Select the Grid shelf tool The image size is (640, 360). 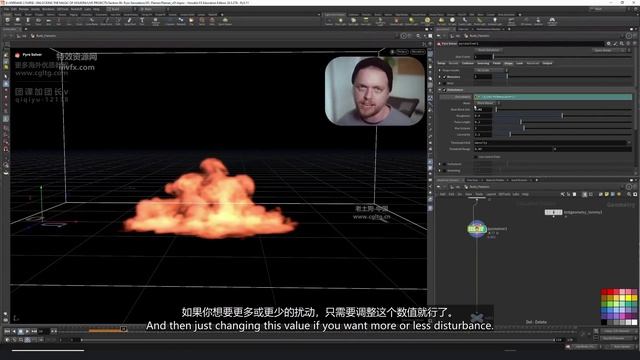pyautogui.click(x=49, y=21)
